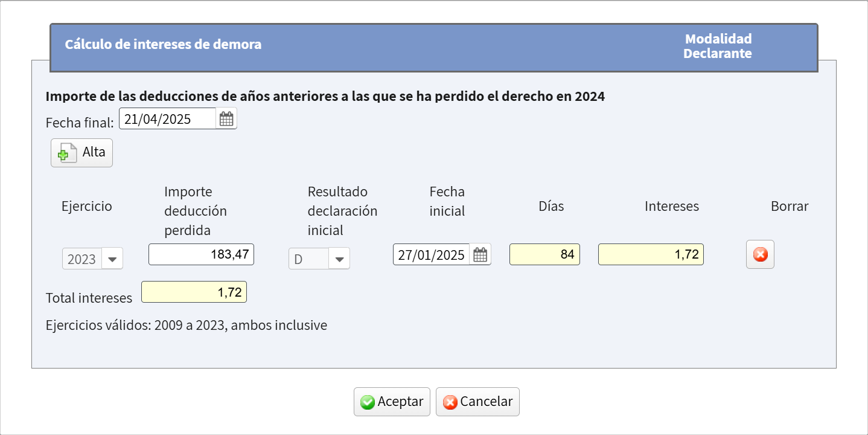Image resolution: width=868 pixels, height=435 pixels.
Task: Open the calendar picker next to Fecha final
Action: pos(226,118)
